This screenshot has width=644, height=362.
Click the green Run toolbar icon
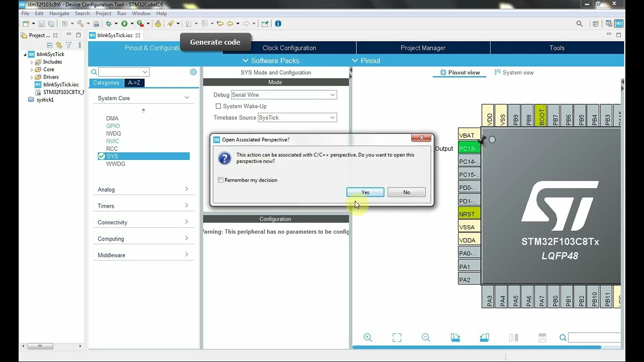point(124,24)
